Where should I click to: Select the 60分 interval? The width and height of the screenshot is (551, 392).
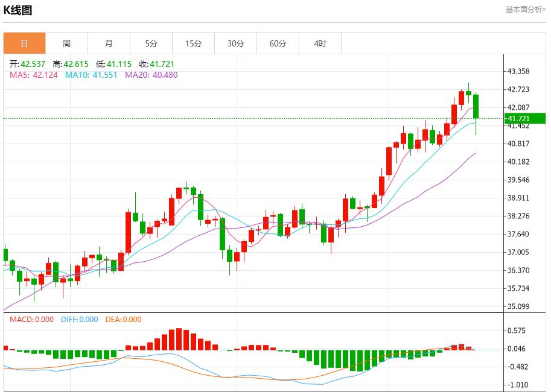click(x=278, y=43)
